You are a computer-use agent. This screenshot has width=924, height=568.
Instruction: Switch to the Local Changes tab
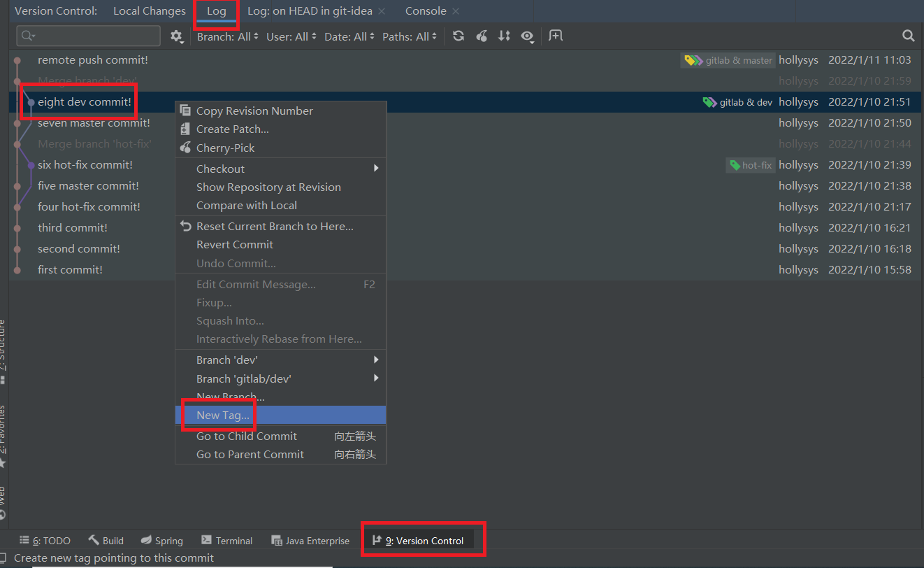[x=150, y=11]
